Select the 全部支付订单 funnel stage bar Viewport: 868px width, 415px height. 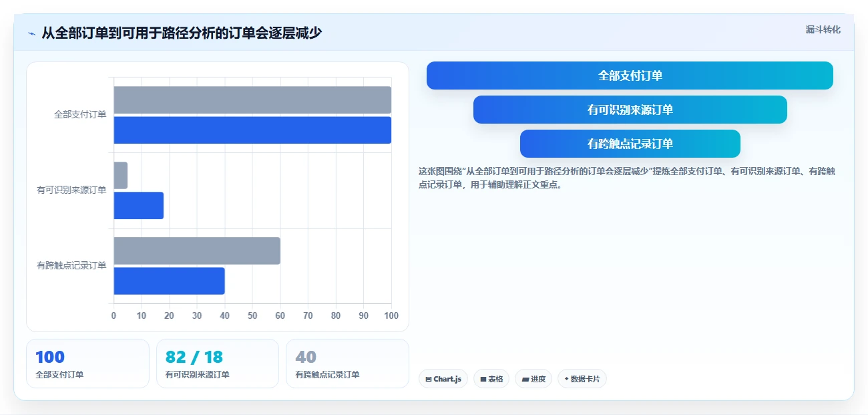click(630, 76)
